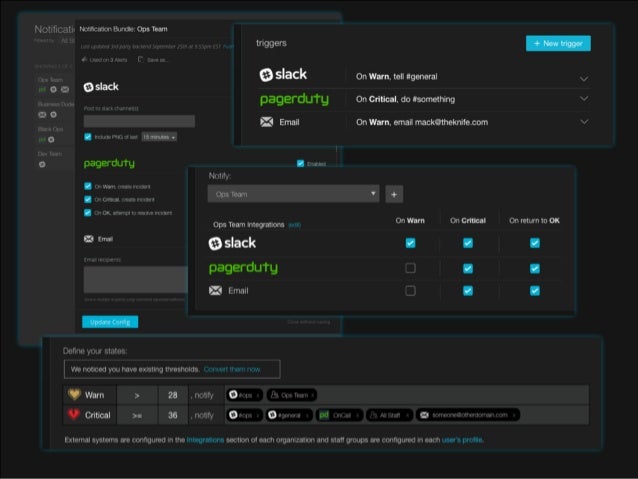
Task: Toggle Email On Critical checkbox
Action: point(468,291)
